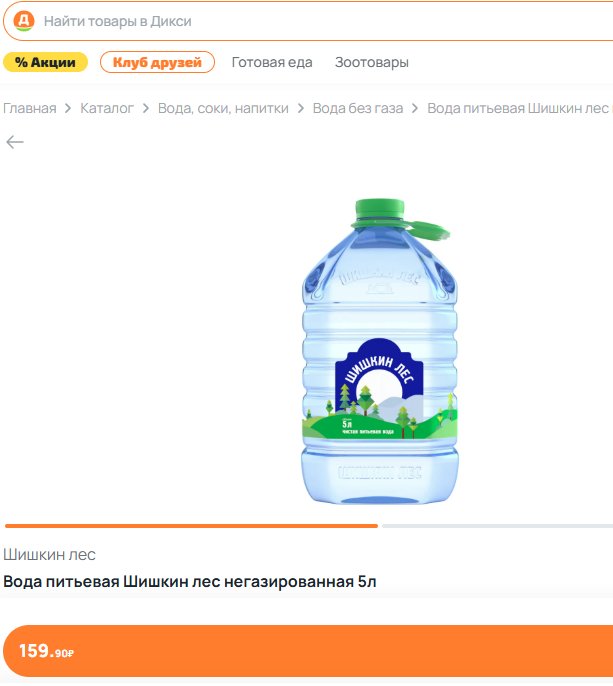Open the Вода без газа breadcrumb
613x686 pixels.
358,108
